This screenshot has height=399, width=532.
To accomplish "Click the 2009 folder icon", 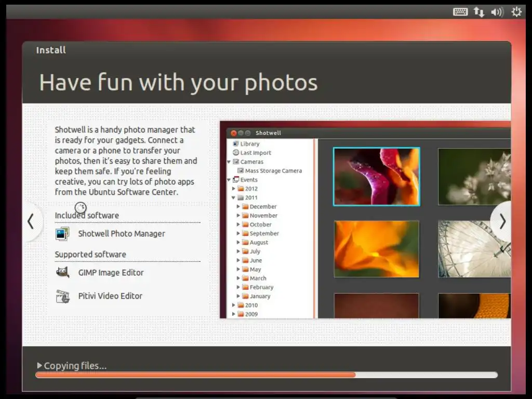I will point(241,314).
